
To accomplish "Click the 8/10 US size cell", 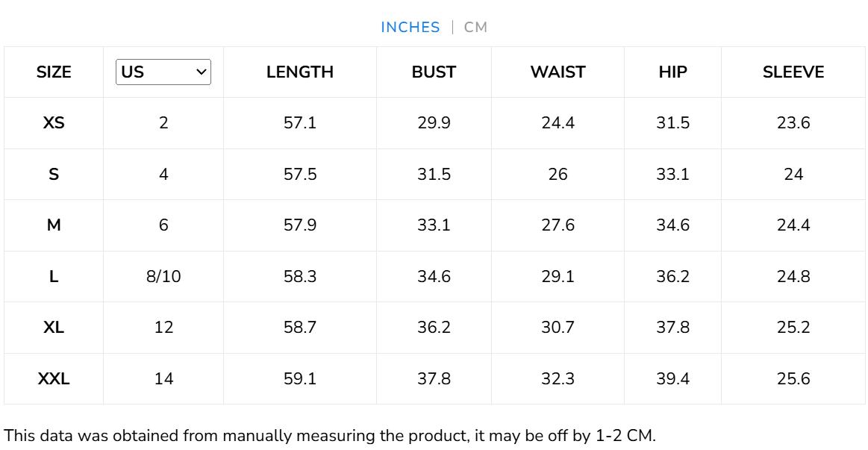I will (163, 277).
